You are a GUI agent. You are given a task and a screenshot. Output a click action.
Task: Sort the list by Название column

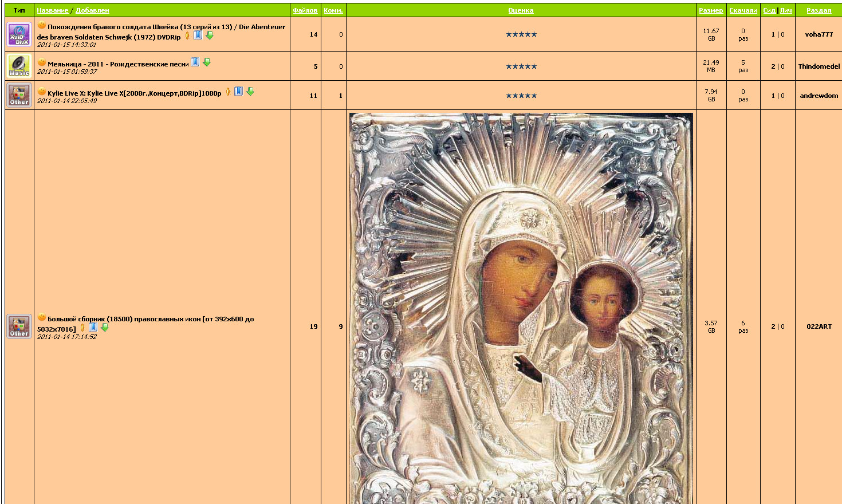[52, 10]
